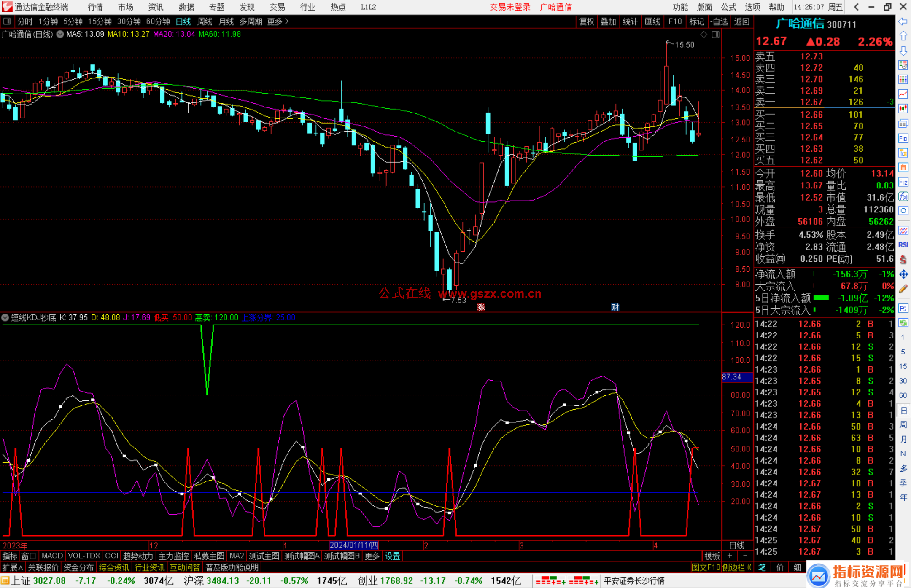This screenshot has width=911, height=588.
Task: Open the f(x) formula manager icon
Action: click(x=903, y=196)
